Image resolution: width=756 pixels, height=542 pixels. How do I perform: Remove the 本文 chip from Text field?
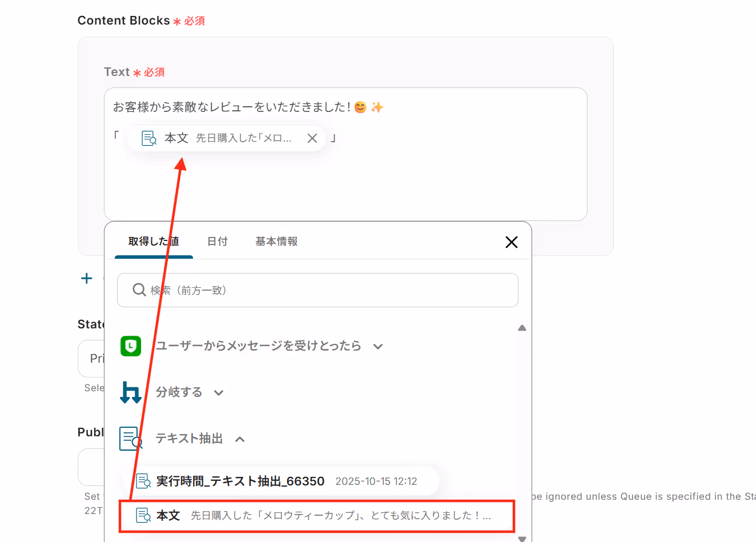click(x=312, y=138)
